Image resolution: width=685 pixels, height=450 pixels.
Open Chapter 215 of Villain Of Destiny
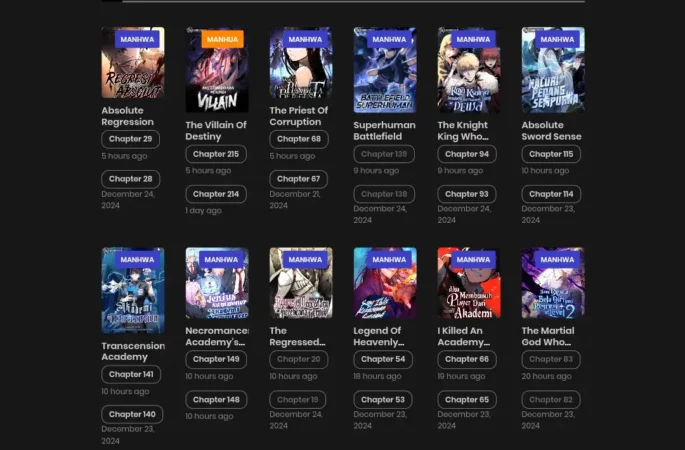pyautogui.click(x=216, y=154)
